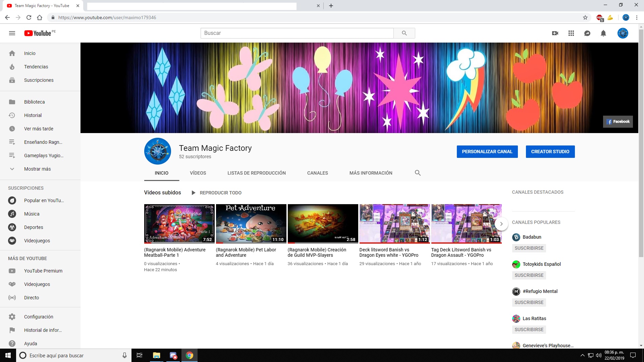Show next uploaded videos with arrow
The width and height of the screenshot is (644, 362).
[x=501, y=224]
